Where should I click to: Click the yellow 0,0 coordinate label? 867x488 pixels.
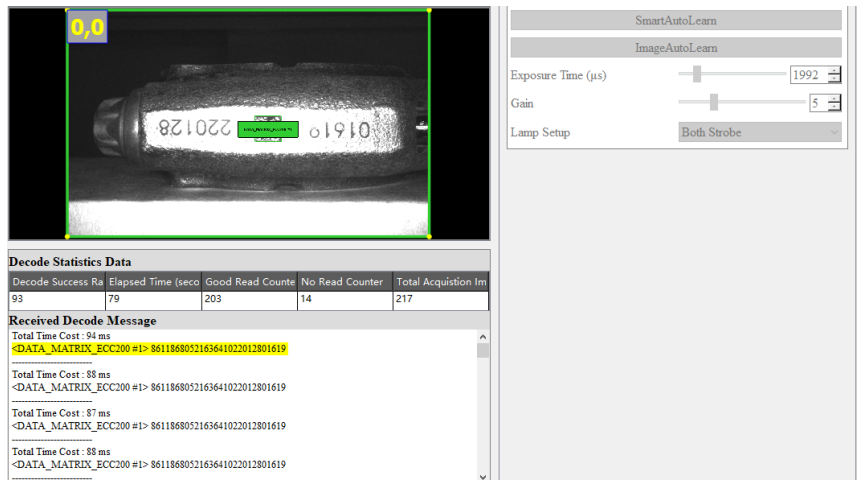click(x=87, y=27)
